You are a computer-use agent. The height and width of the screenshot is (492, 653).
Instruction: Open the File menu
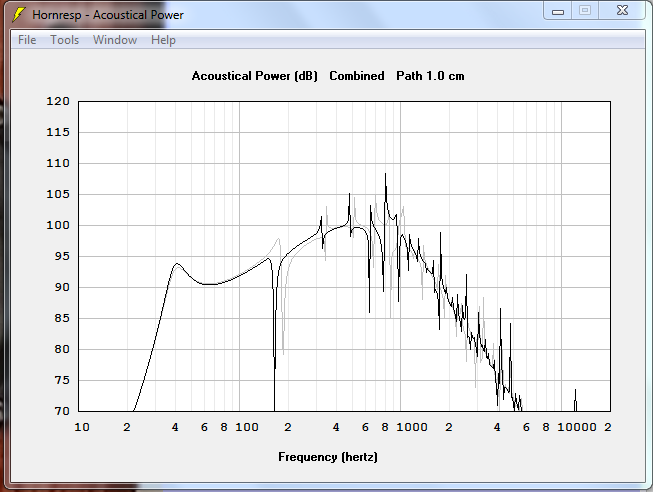click(x=27, y=40)
